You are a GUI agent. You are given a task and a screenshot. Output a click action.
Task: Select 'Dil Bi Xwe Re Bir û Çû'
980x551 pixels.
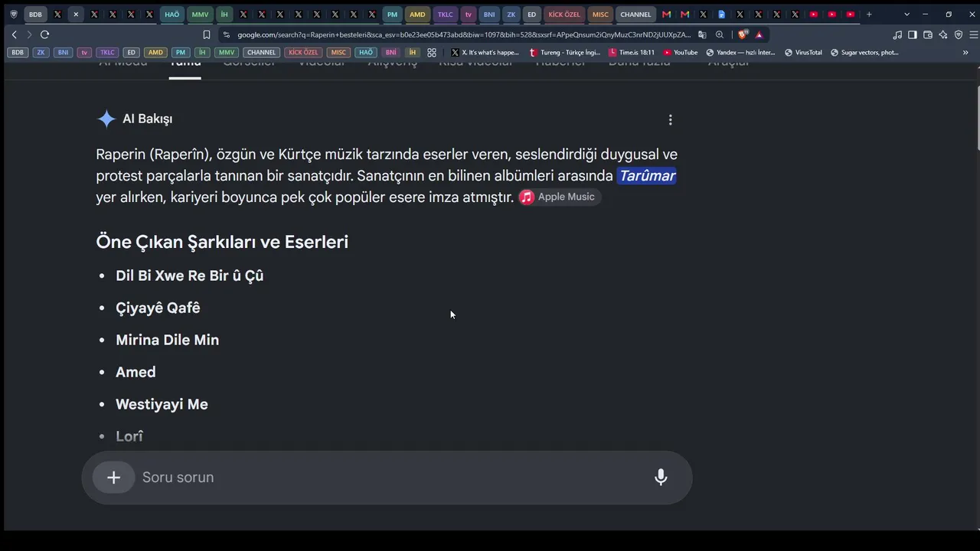[x=190, y=275]
